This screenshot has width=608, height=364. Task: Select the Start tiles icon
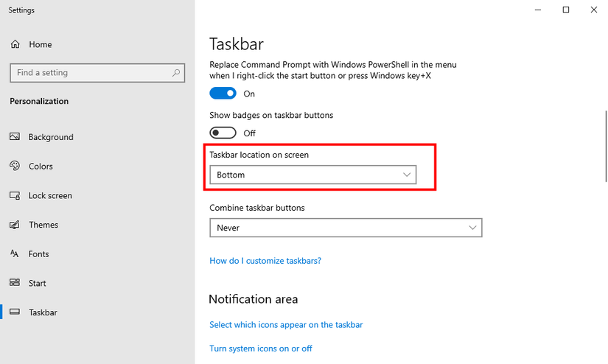coord(14,283)
